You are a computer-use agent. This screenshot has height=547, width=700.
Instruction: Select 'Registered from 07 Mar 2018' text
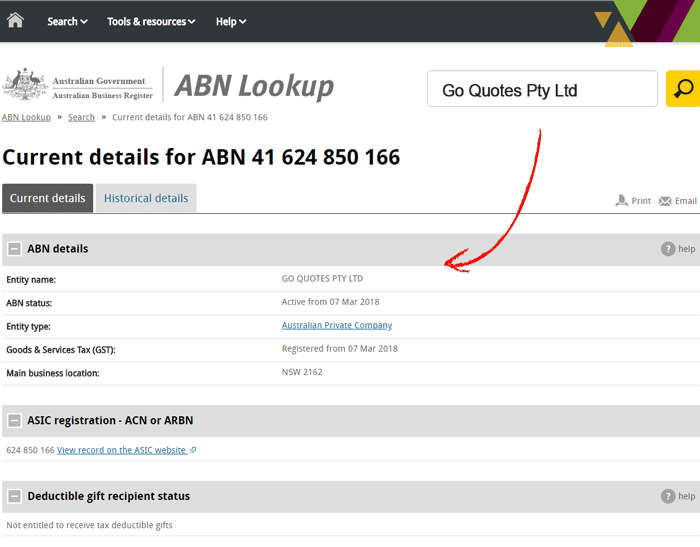pos(340,348)
